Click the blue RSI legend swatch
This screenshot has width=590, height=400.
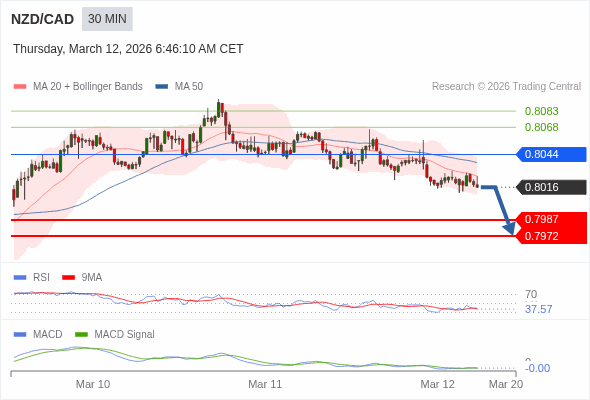[20, 278]
